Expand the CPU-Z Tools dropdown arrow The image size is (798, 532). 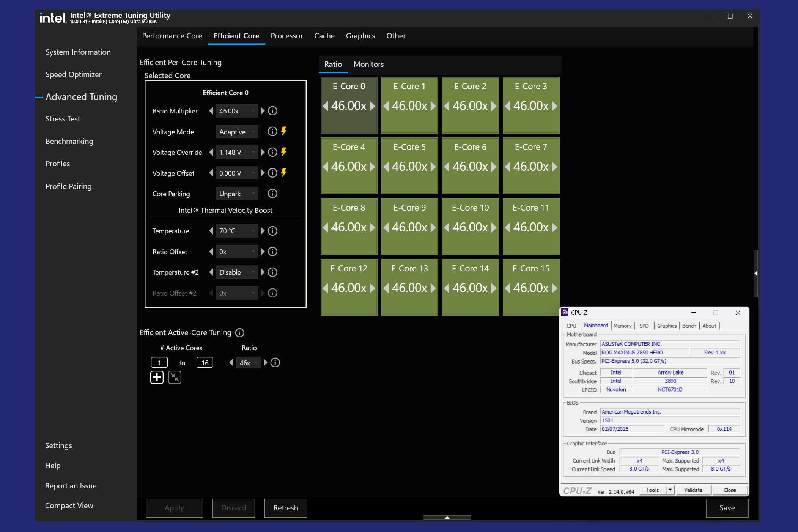point(670,490)
